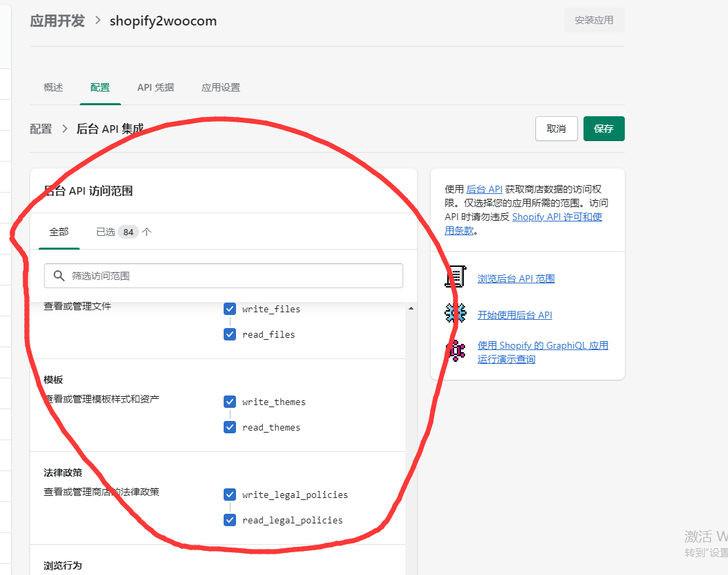Click the shopify2woocom app title
Image resolution: width=728 pixels, height=575 pixels.
point(163,21)
